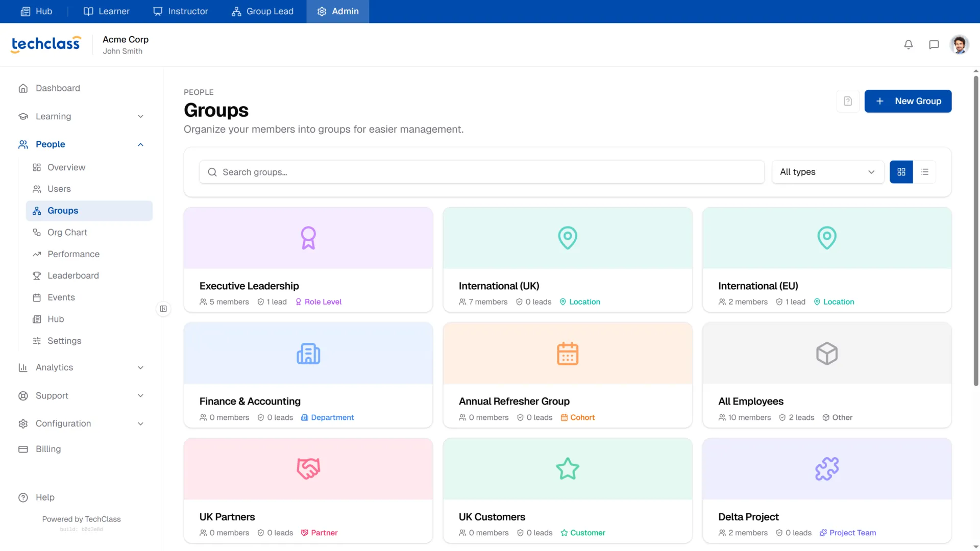The height and width of the screenshot is (551, 980).
Task: Click the Leaderboard trophy icon
Action: [x=37, y=276]
